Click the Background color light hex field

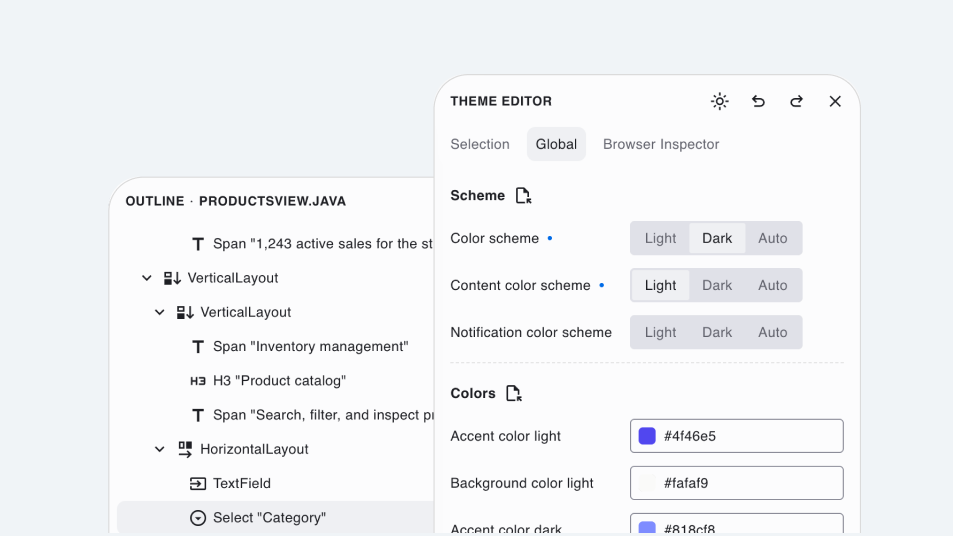click(750, 483)
